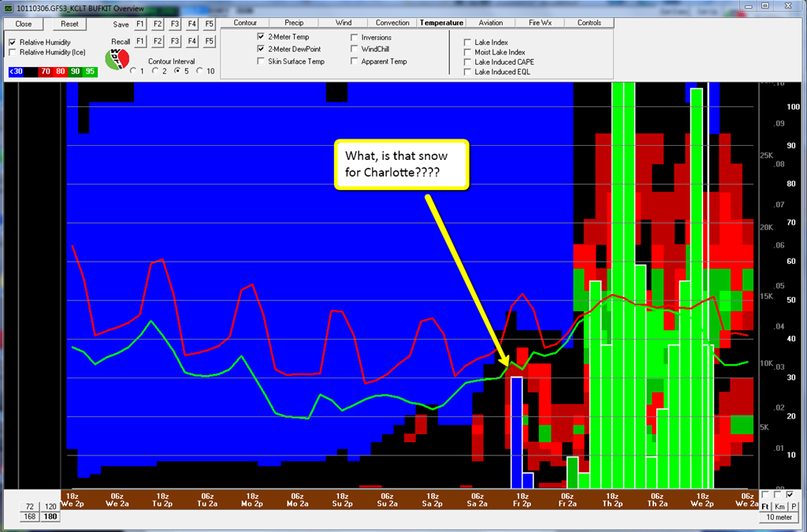Enable Moist Lake Index checkbox

click(467, 52)
